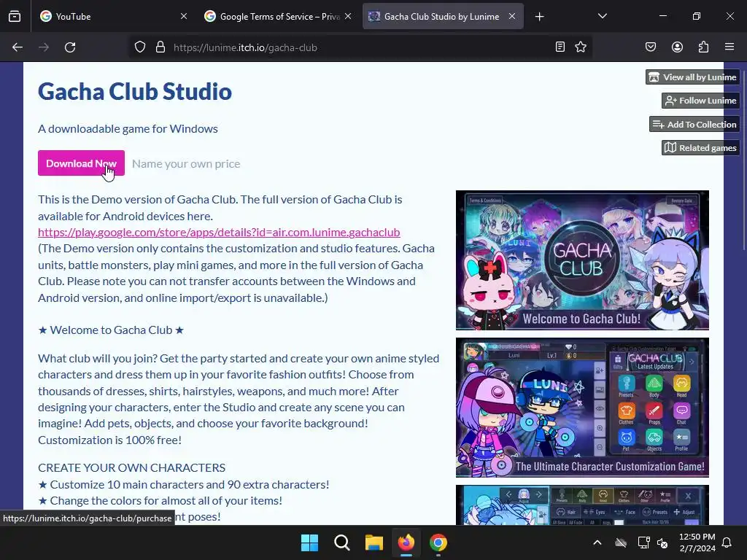
Task: Bookmark this page with star icon
Action: pyautogui.click(x=581, y=47)
